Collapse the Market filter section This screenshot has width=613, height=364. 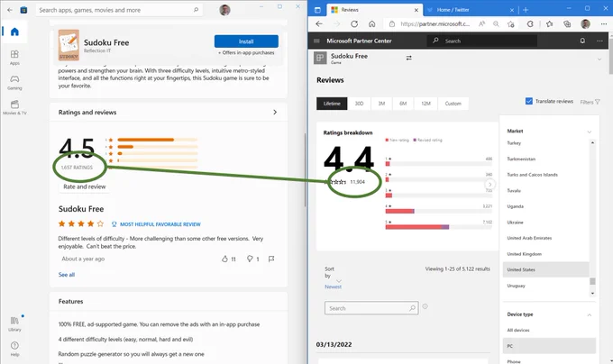pos(590,132)
